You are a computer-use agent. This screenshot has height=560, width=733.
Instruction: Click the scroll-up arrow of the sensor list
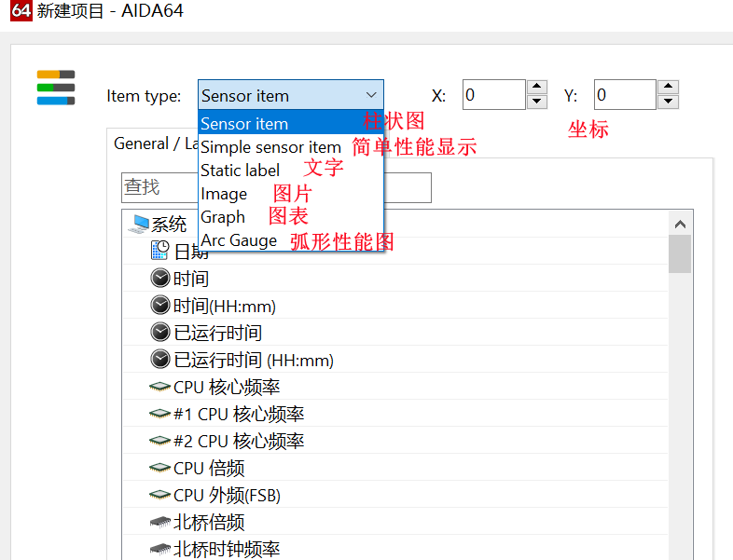680,225
